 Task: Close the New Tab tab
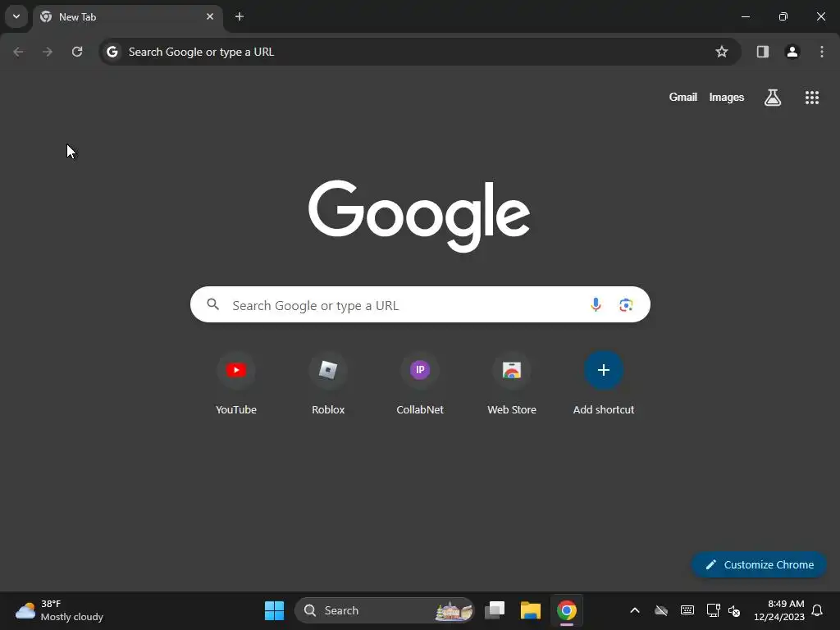(x=210, y=16)
